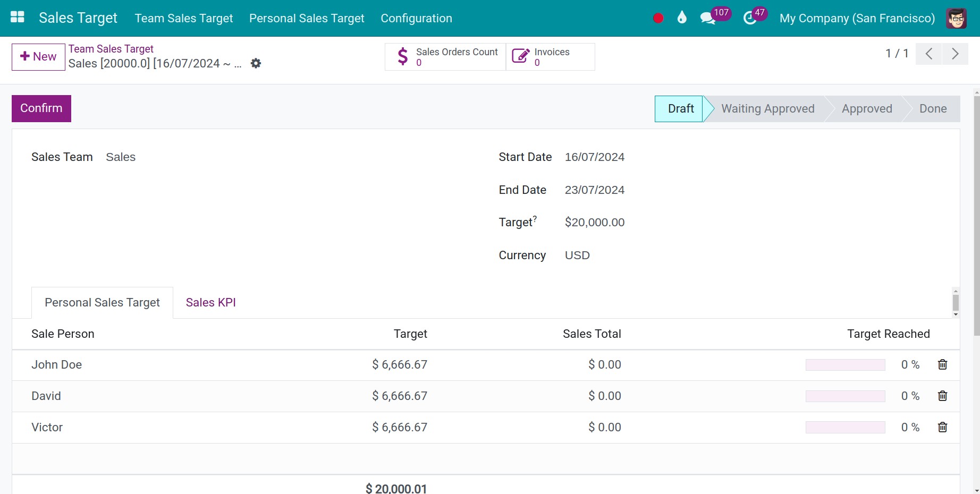This screenshot has height=494, width=980.
Task: Click David's target reached progress bar
Action: coord(845,396)
